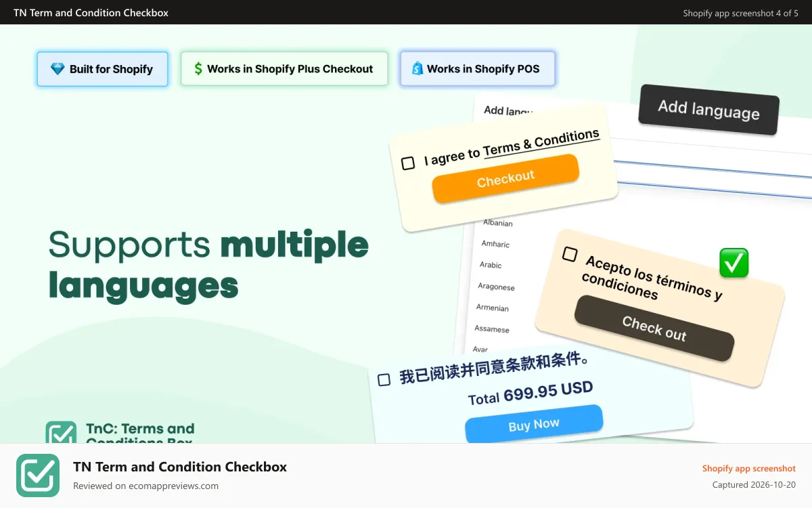The width and height of the screenshot is (812, 508).
Task: Click the 'Captured 2026-10-20' text
Action: click(754, 485)
